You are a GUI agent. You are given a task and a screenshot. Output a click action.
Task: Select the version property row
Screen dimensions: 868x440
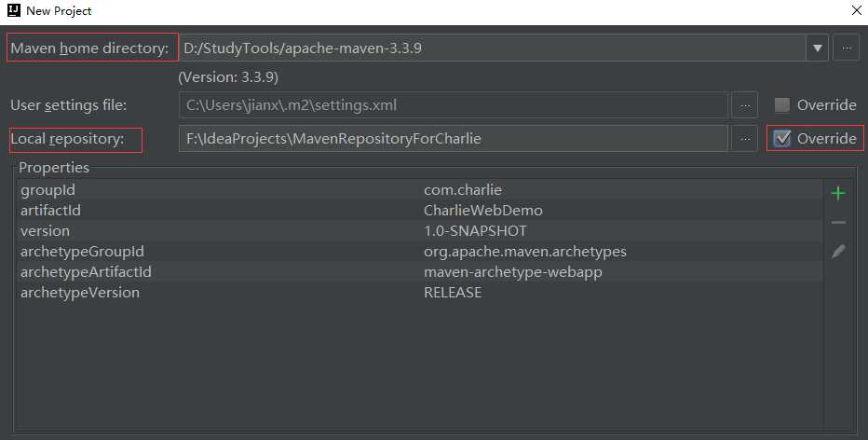(x=420, y=231)
